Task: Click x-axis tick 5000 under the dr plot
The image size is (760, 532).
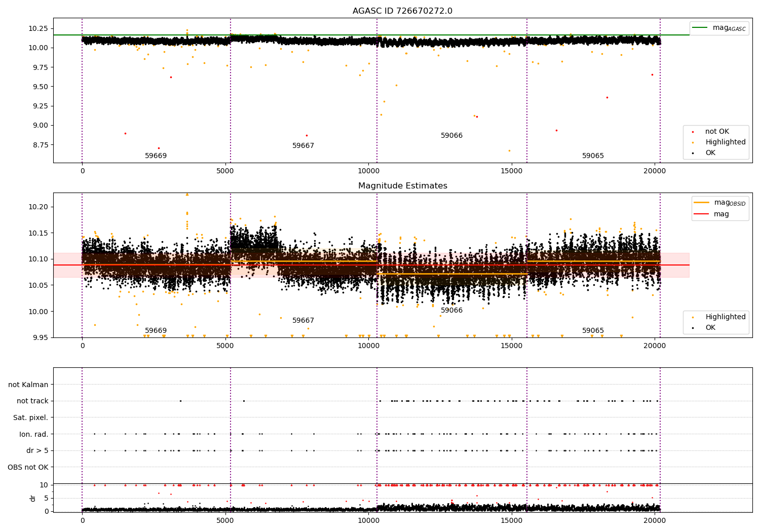Action: (225, 520)
